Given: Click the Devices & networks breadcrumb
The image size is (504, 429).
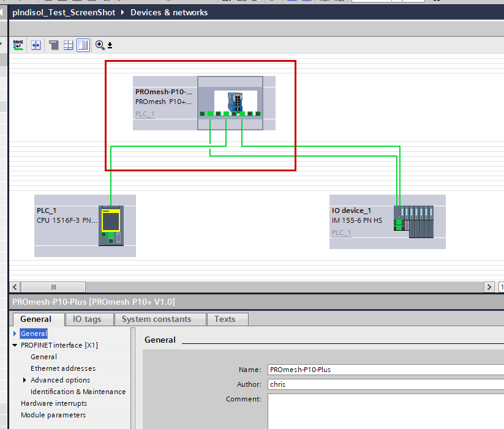Looking at the screenshot, I should coord(169,12).
